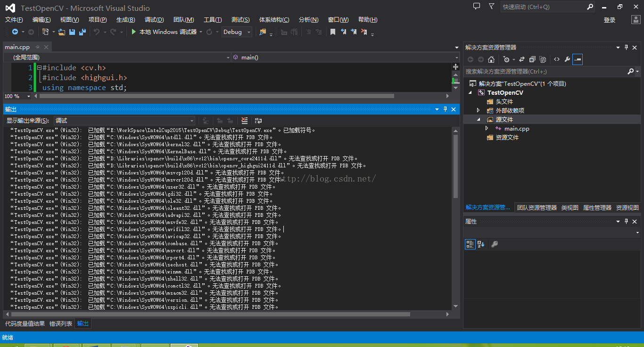Select the 解决方案"TestOpenCV" root node
The width and height of the screenshot is (644, 347).
(522, 84)
